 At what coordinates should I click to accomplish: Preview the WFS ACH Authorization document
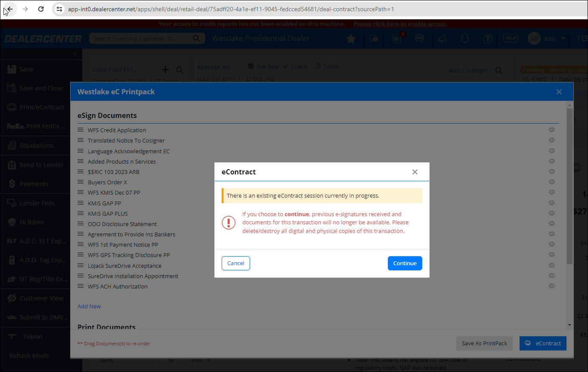tap(552, 286)
